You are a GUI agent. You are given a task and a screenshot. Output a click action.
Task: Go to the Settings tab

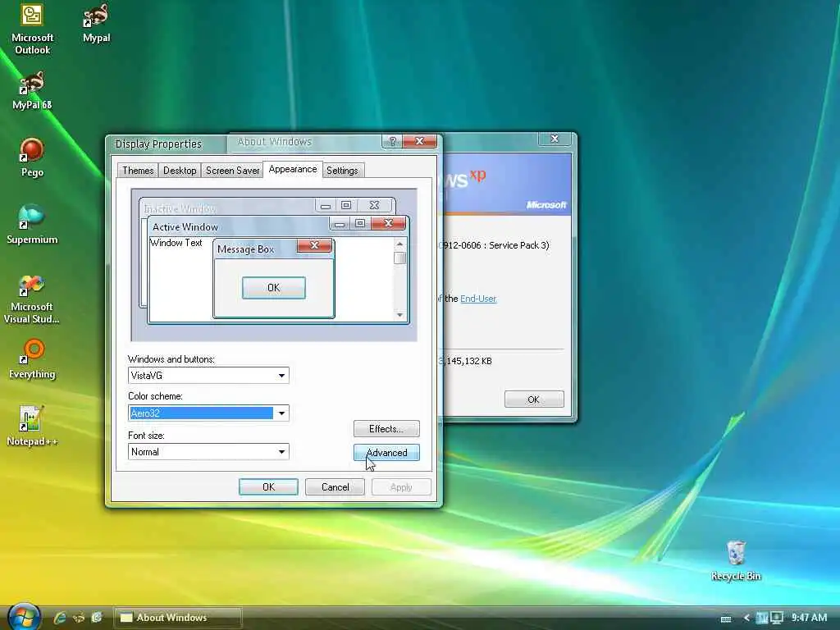click(x=342, y=171)
